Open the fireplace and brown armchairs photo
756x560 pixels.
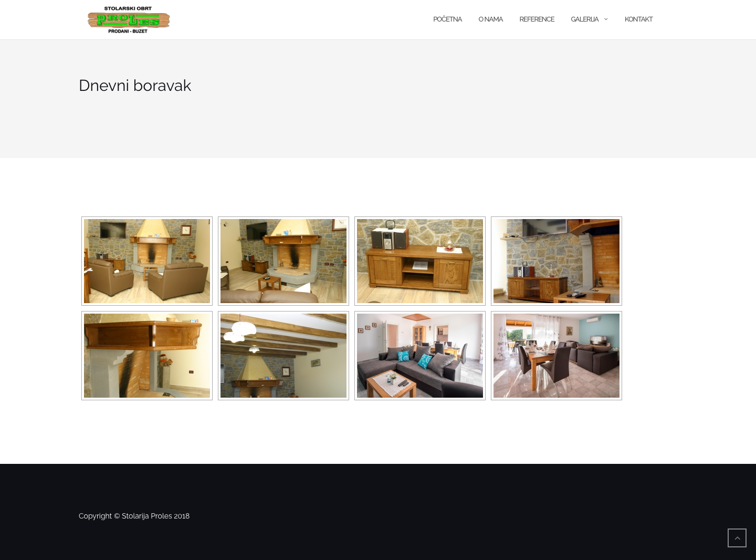tap(147, 261)
